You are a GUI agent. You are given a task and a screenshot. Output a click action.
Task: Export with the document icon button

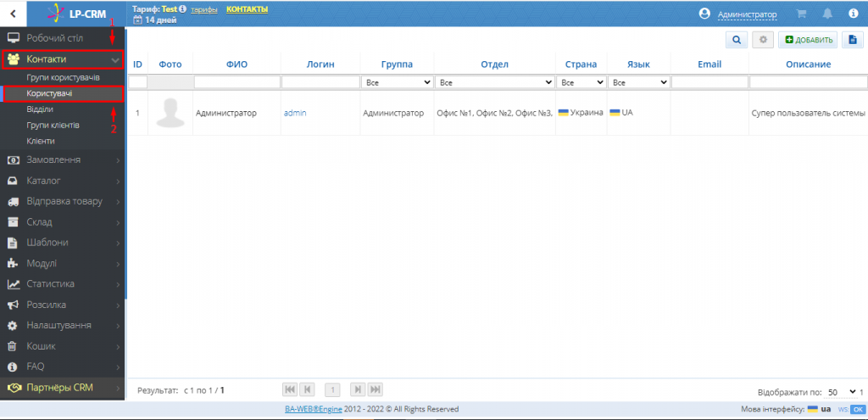pyautogui.click(x=853, y=40)
